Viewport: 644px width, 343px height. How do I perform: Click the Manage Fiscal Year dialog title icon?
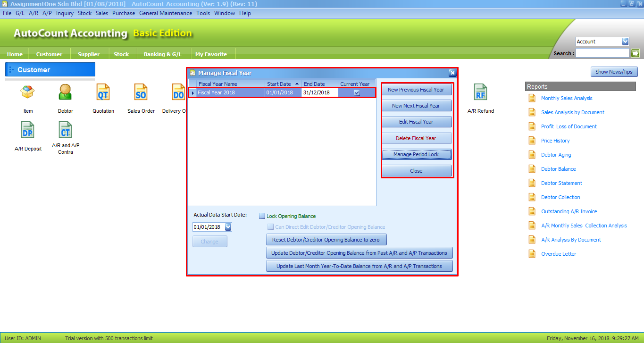tap(192, 73)
